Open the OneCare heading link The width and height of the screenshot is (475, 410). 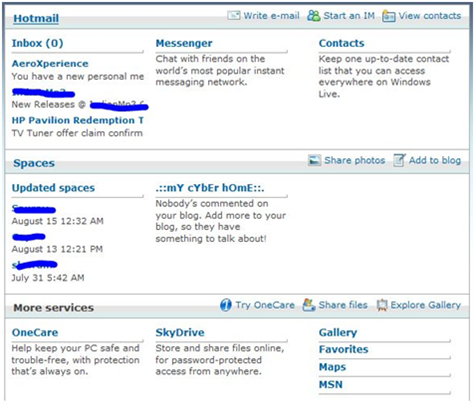pyautogui.click(x=35, y=332)
